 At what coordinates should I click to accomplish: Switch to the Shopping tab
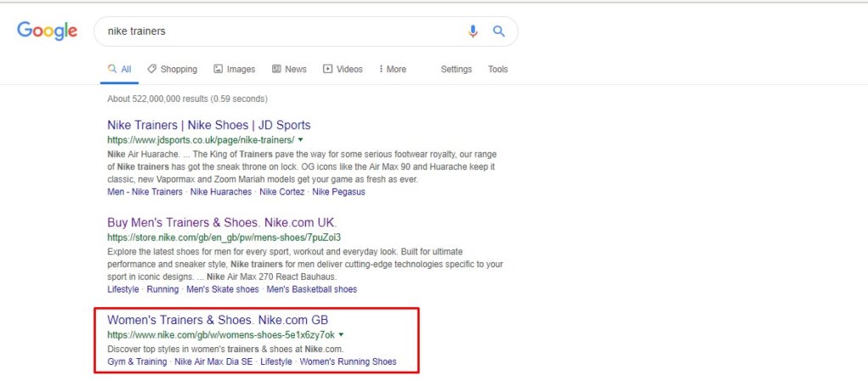tap(172, 70)
